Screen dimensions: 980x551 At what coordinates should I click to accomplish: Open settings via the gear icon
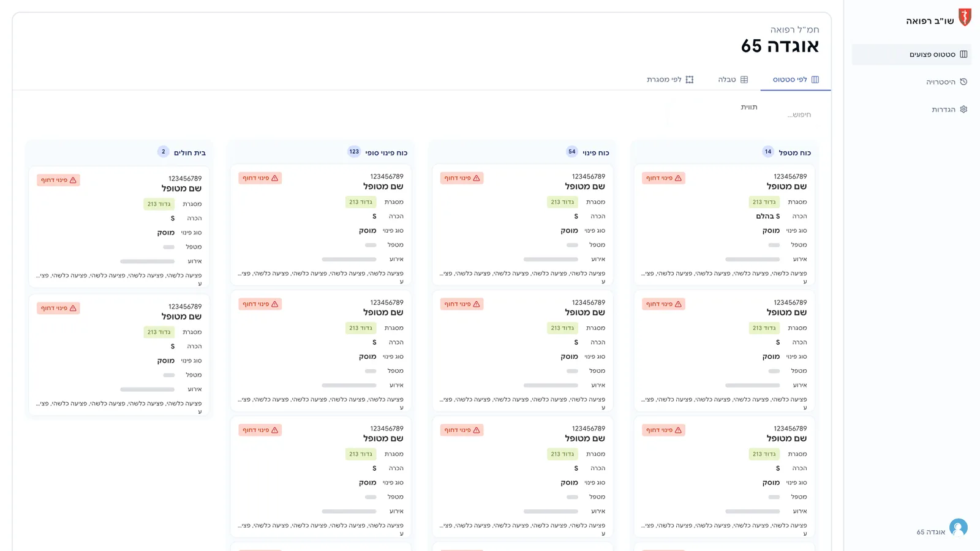click(963, 110)
